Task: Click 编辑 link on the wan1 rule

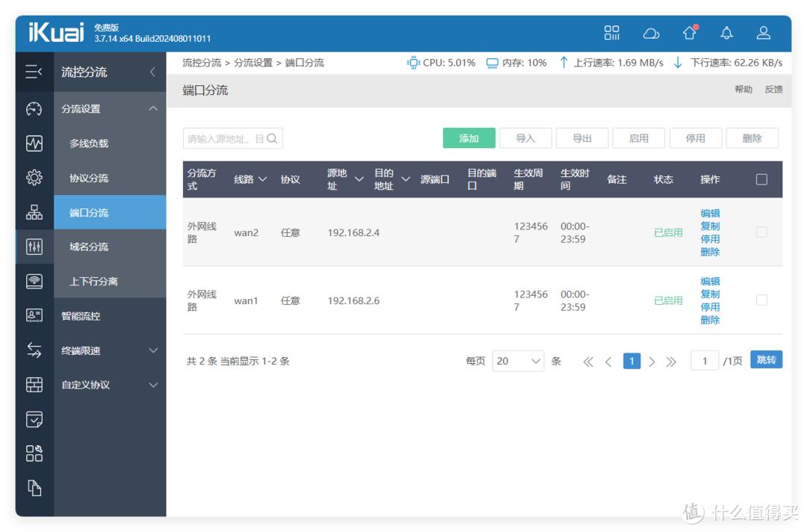Action: coord(709,281)
